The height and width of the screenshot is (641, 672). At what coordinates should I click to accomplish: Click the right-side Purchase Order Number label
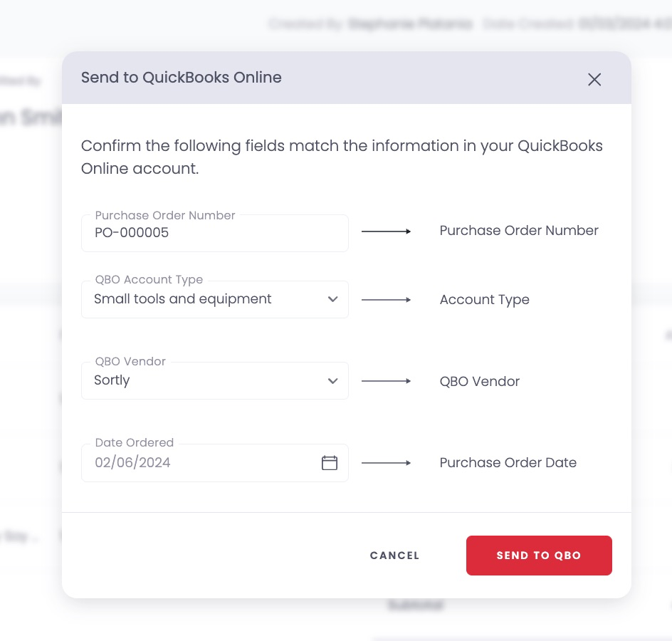tap(518, 231)
